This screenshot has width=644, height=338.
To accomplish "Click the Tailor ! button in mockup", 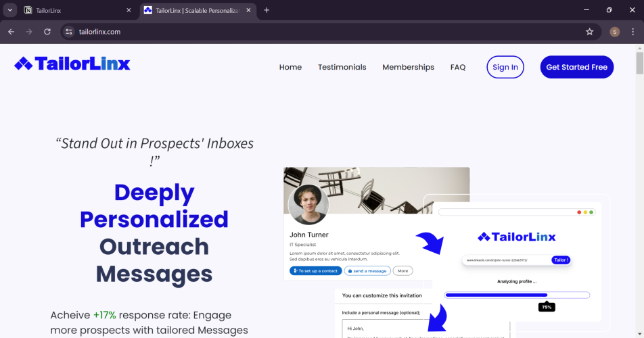I will (561, 260).
